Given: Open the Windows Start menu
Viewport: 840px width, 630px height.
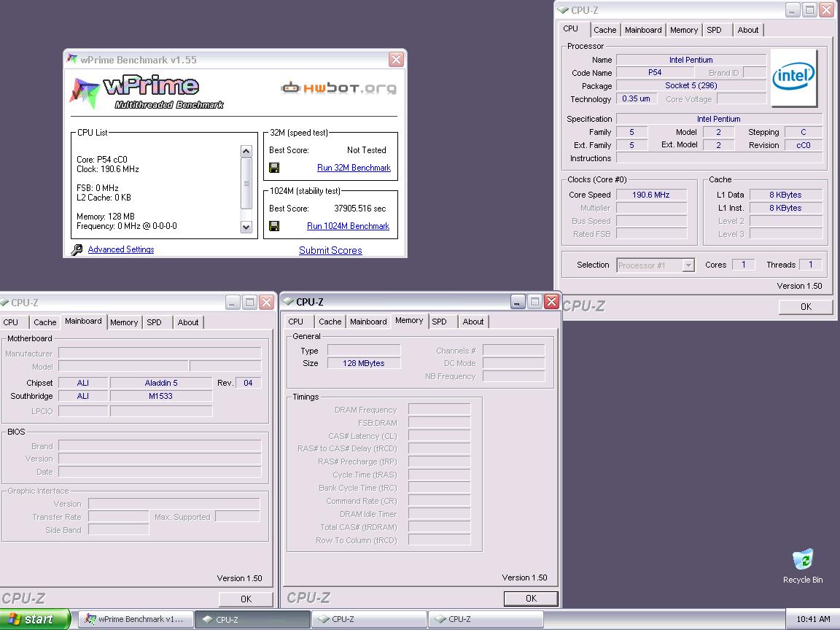Looking at the screenshot, I should (35, 619).
